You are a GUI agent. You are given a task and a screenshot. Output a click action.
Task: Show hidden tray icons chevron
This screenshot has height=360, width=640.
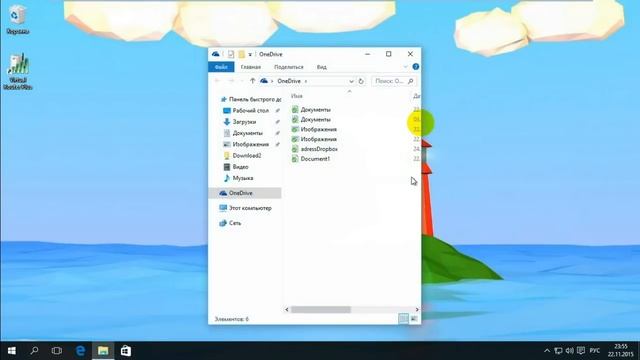tap(547, 351)
